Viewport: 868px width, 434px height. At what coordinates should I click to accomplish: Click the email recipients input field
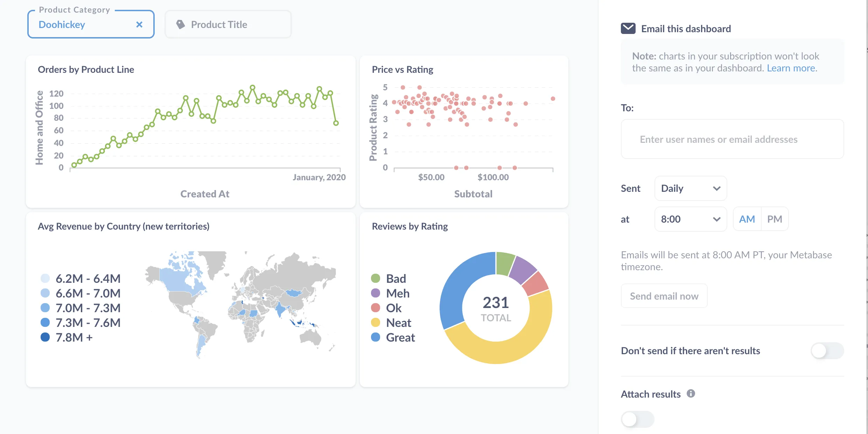click(732, 139)
